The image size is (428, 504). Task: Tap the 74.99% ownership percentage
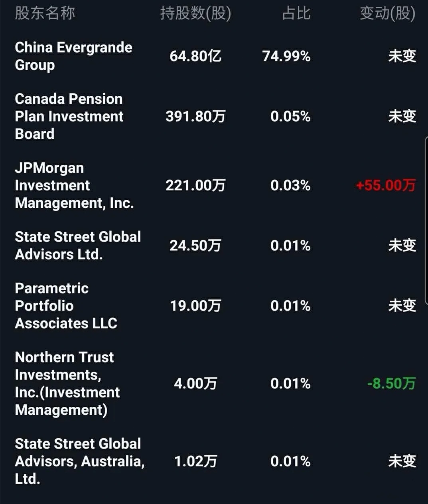coord(286,56)
